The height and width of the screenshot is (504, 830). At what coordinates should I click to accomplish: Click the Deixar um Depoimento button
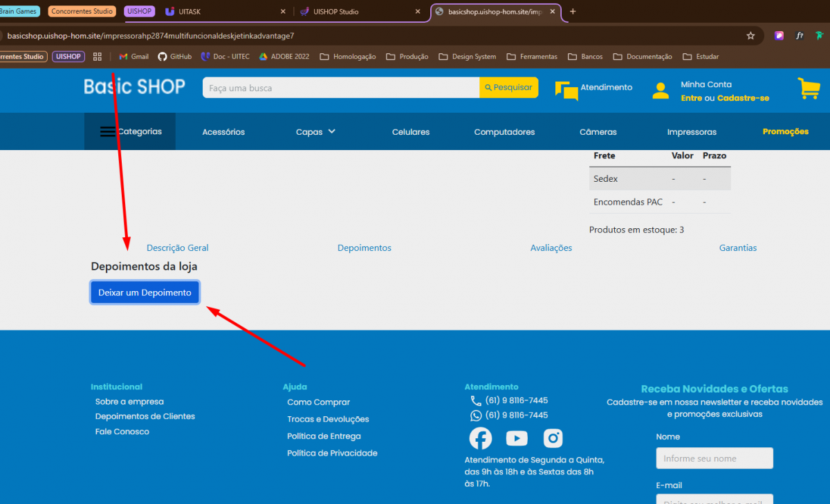coord(145,292)
